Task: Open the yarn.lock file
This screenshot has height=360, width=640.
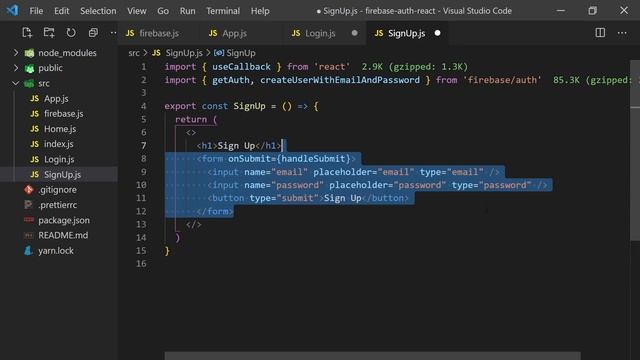Action: tap(59, 251)
